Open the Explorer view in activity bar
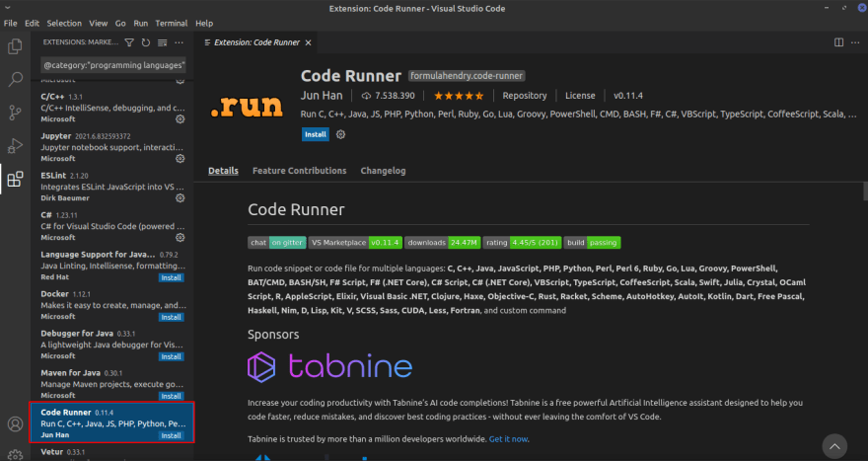This screenshot has height=461, width=868. (x=15, y=46)
